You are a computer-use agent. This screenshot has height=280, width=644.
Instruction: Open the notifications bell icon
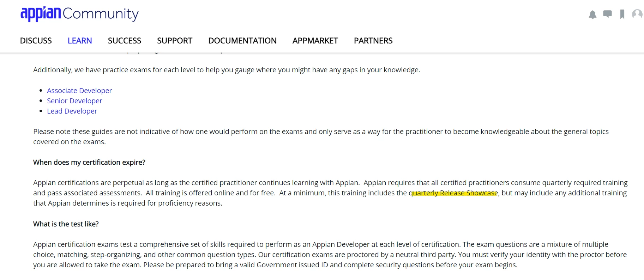coord(592,14)
